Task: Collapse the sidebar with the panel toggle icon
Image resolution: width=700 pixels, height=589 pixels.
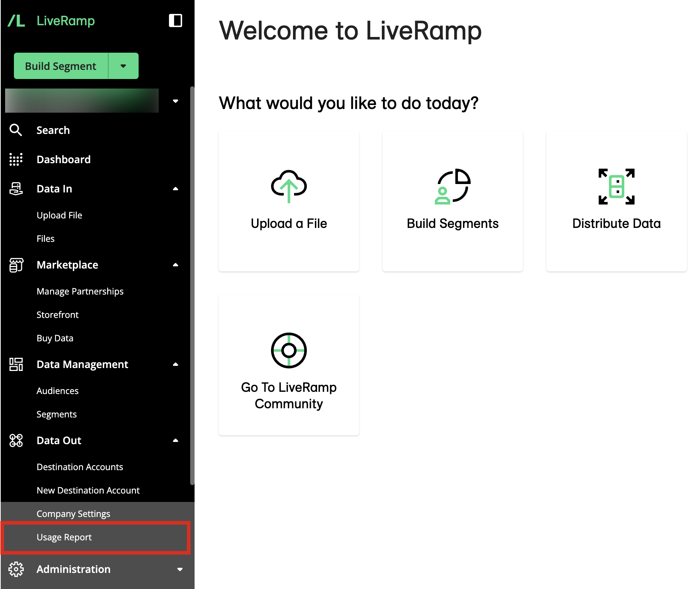Action: coord(176,20)
